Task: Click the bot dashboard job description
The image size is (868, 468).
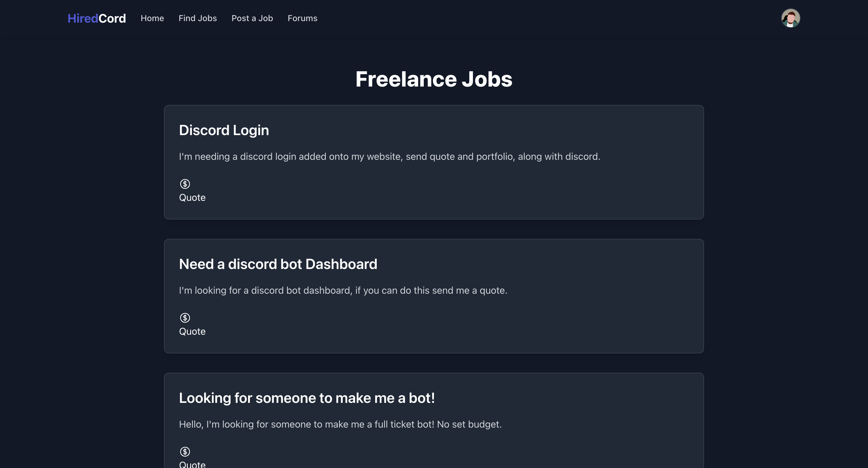Action: tap(343, 290)
